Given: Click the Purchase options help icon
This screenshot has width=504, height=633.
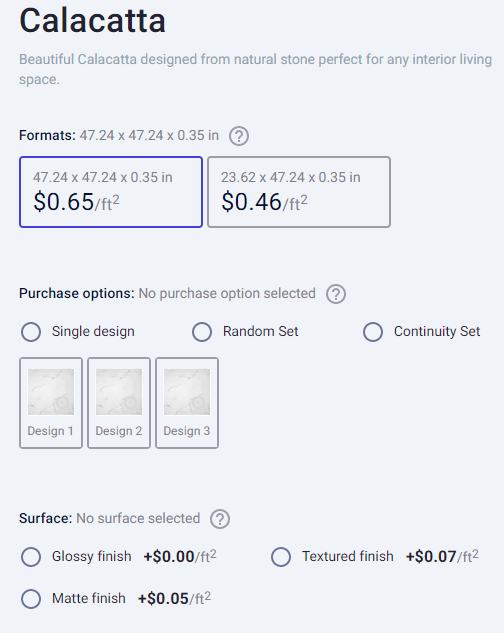Looking at the screenshot, I should tap(336, 294).
